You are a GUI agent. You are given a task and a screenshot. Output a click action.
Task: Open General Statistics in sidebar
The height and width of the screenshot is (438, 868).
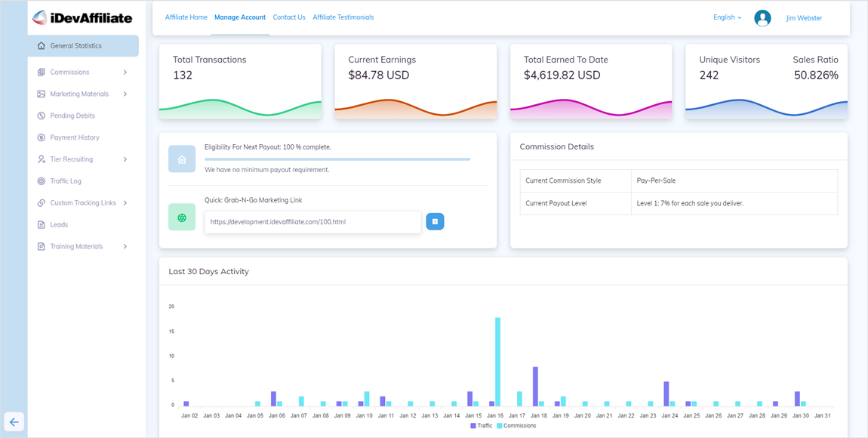tap(83, 46)
